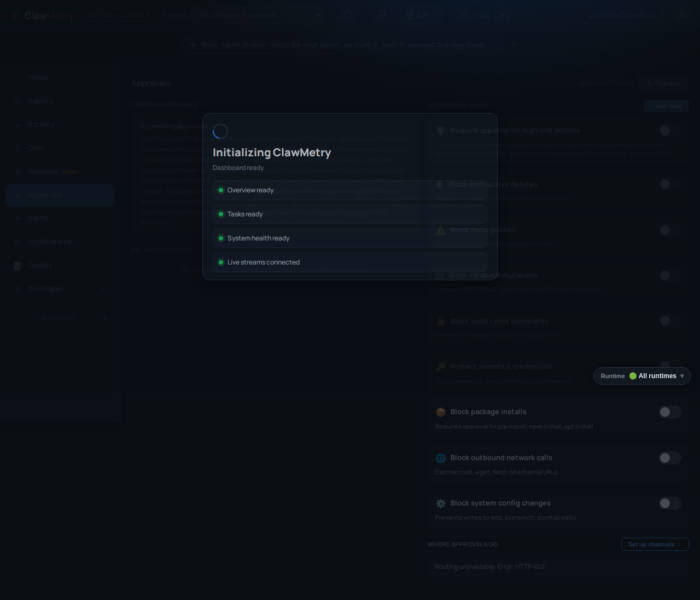The image size is (700, 600).
Task: Toggle Block sudo / root commands rule
Action: click(670, 321)
